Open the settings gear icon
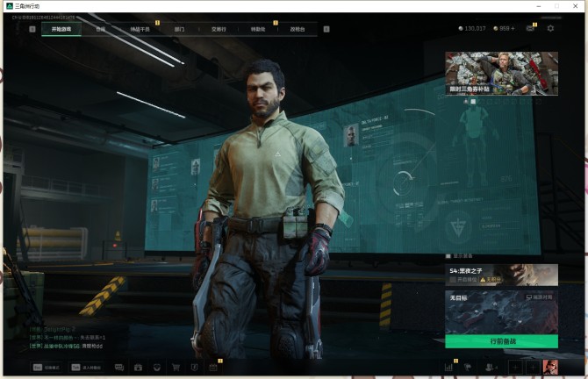Viewport: 588px width, 379px height. click(550, 28)
